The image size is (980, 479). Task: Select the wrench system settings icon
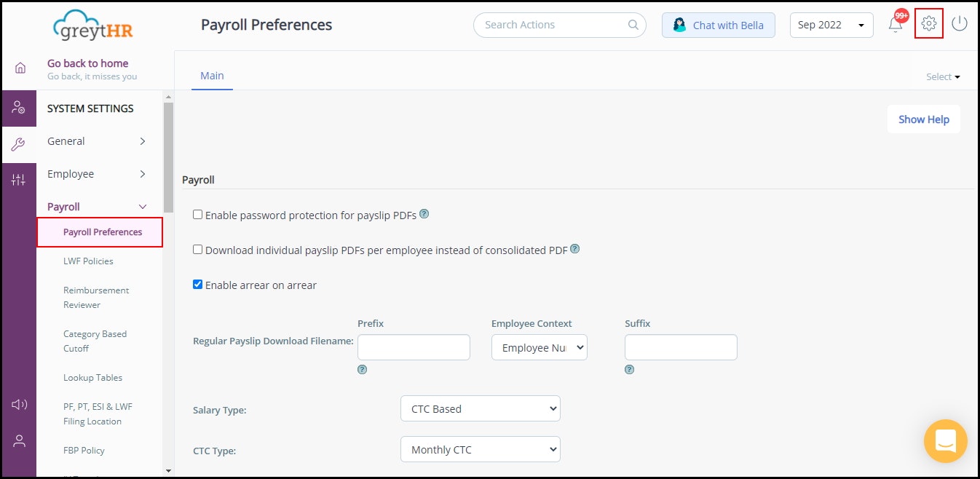pos(19,144)
